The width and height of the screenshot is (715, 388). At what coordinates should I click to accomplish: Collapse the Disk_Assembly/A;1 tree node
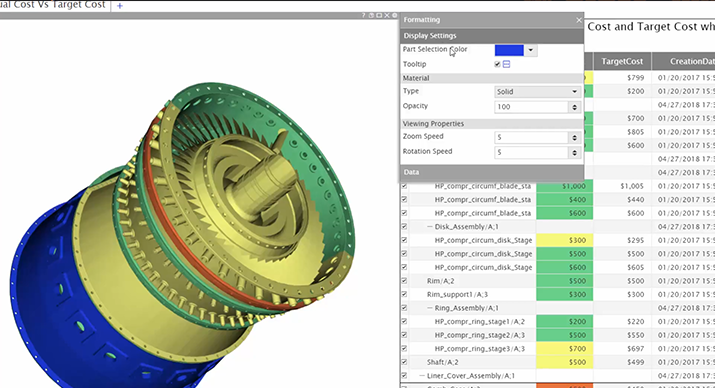pyautogui.click(x=430, y=227)
